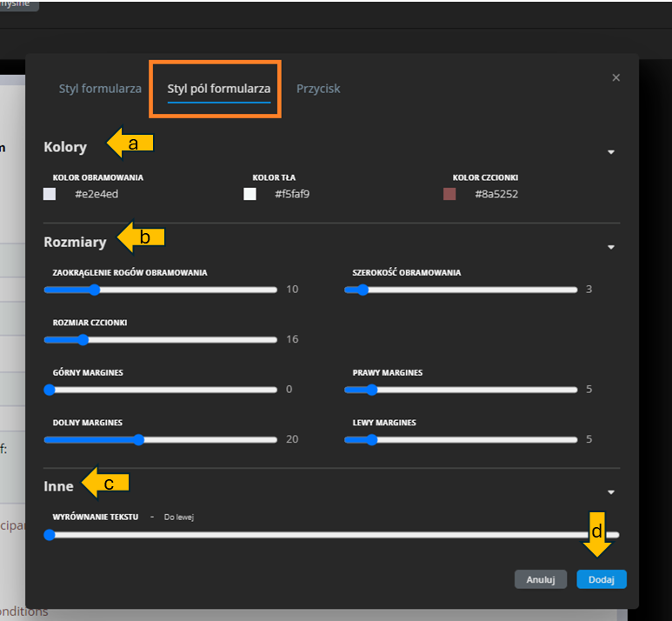Select the Styl pól formularza tab

point(219,89)
